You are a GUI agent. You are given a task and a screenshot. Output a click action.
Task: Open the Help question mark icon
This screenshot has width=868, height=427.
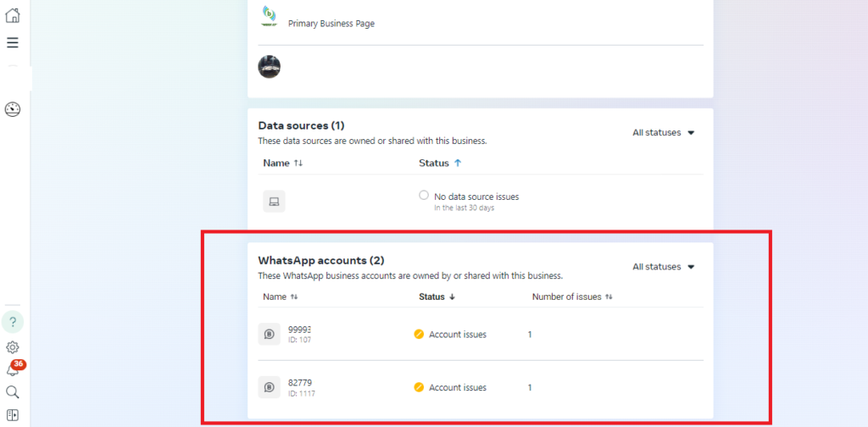[x=13, y=322]
